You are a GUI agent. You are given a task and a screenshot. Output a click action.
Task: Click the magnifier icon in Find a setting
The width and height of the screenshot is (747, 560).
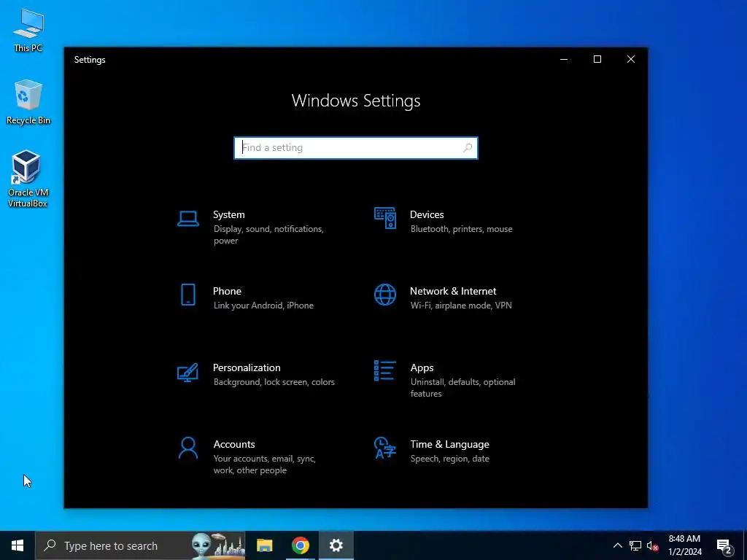pos(468,147)
